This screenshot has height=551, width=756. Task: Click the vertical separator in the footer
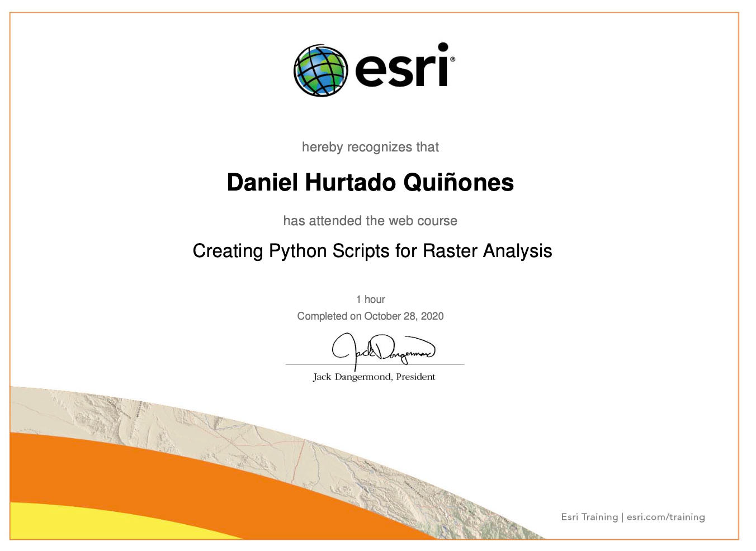click(x=622, y=517)
